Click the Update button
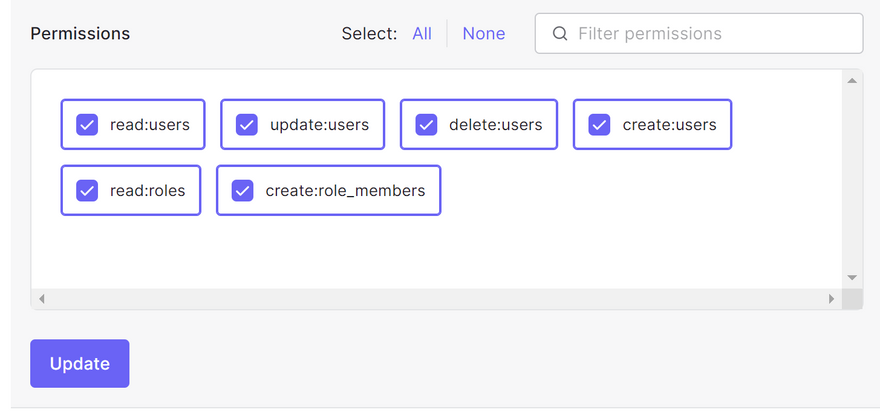880x412 pixels. click(80, 363)
